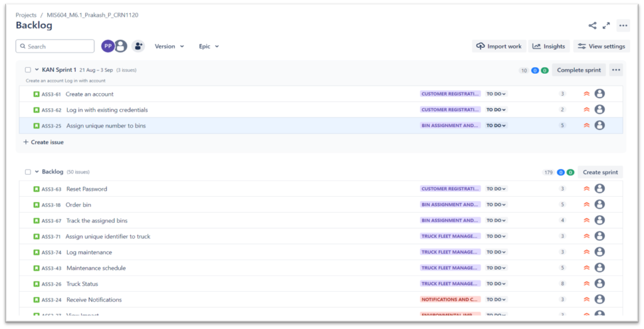Select the Backlog section checkbox

click(28, 172)
